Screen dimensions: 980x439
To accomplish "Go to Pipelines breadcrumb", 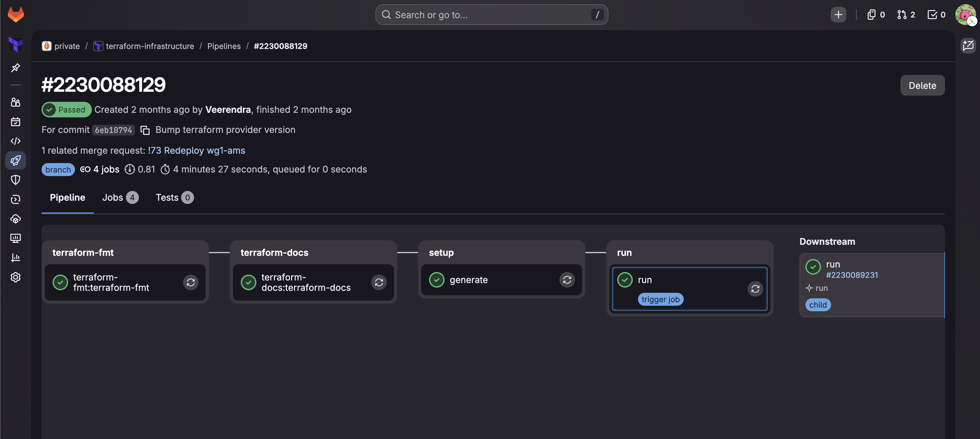I will [x=224, y=46].
